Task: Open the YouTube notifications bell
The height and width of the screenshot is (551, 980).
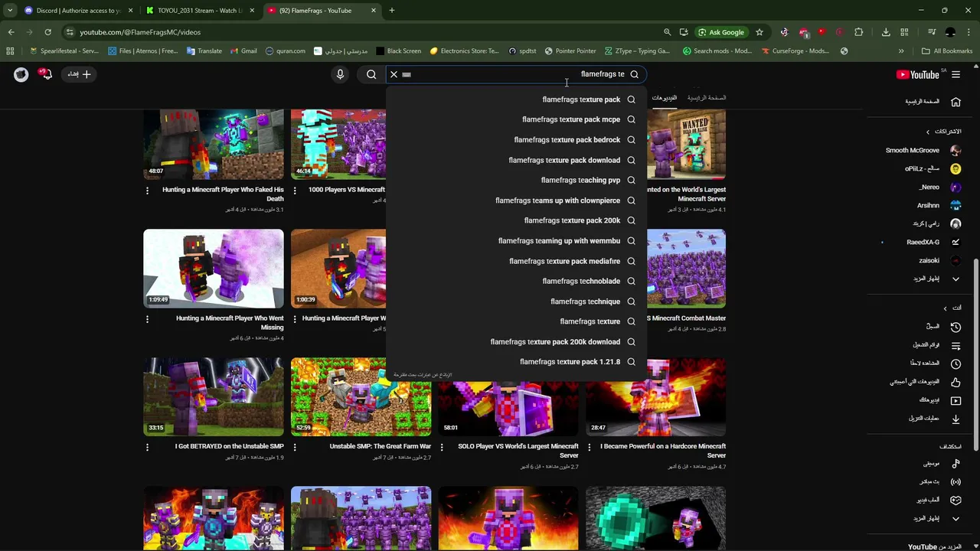Action: tap(46, 73)
